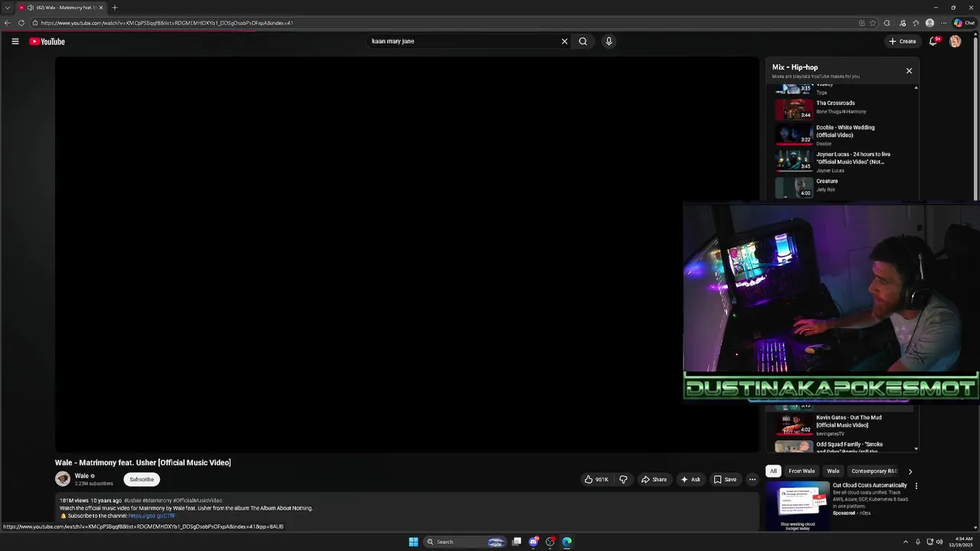Click the black video player area
This screenshot has height=551, width=980.
click(407, 255)
